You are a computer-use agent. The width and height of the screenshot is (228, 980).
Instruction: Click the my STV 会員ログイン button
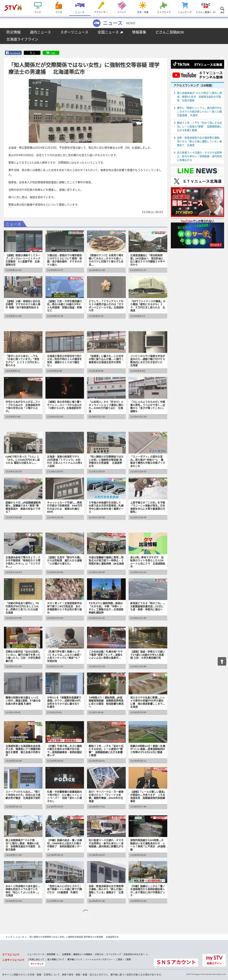pos(214,959)
